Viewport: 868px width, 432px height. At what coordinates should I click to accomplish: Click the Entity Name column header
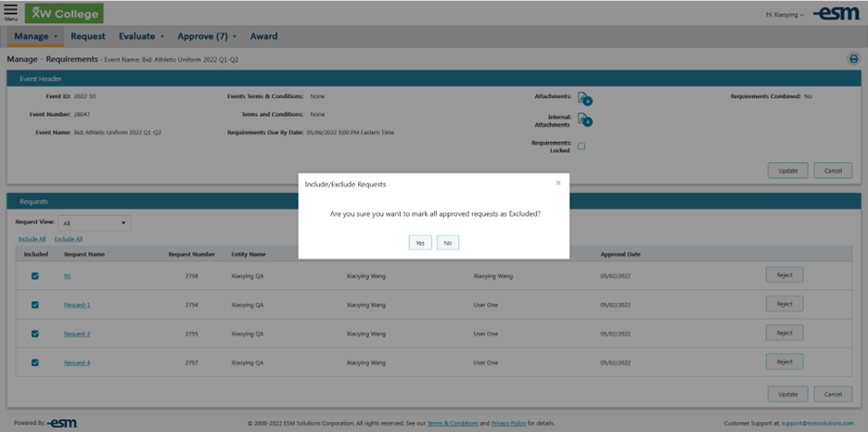point(248,254)
